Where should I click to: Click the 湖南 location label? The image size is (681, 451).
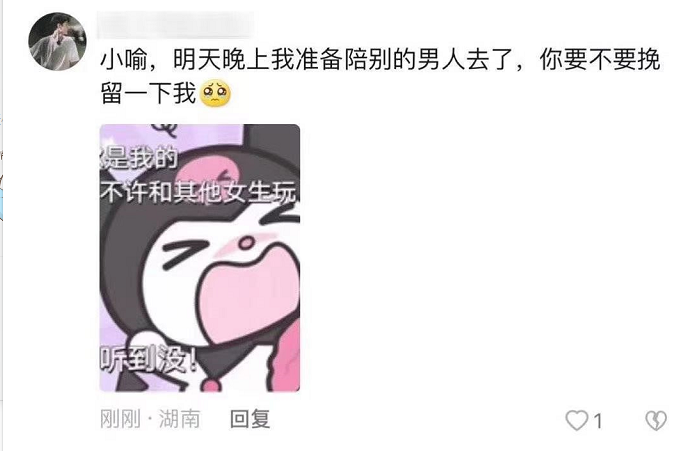pos(179,419)
